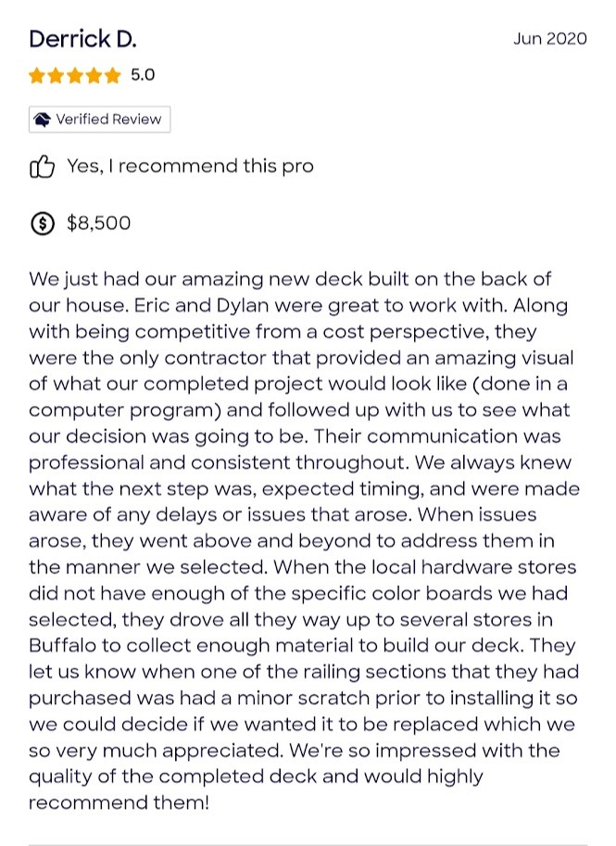The image size is (616, 846).
Task: Click the verified badge icon
Action: [x=43, y=120]
